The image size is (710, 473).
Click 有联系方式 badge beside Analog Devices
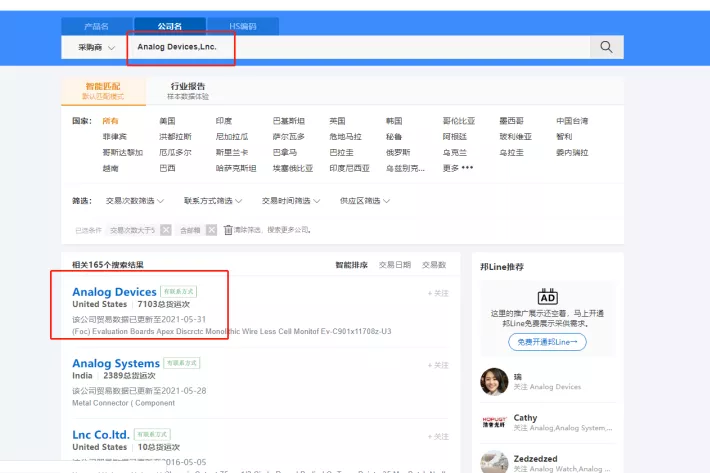tap(178, 291)
